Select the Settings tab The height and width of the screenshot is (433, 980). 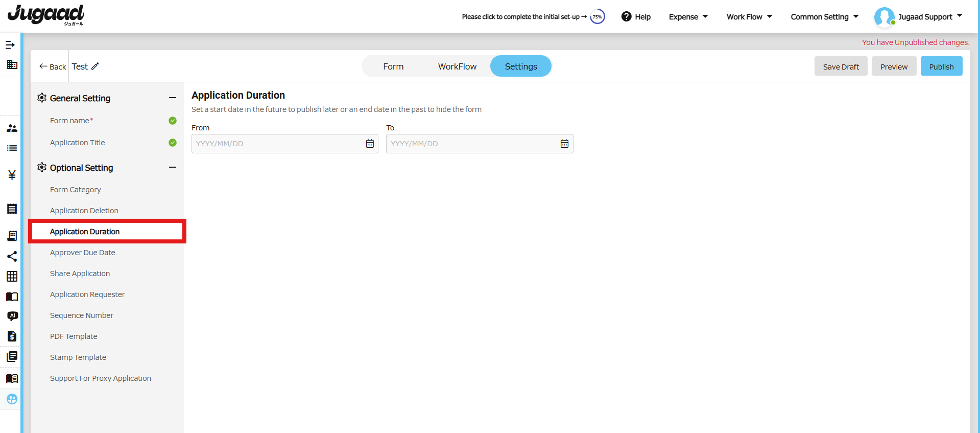click(521, 66)
